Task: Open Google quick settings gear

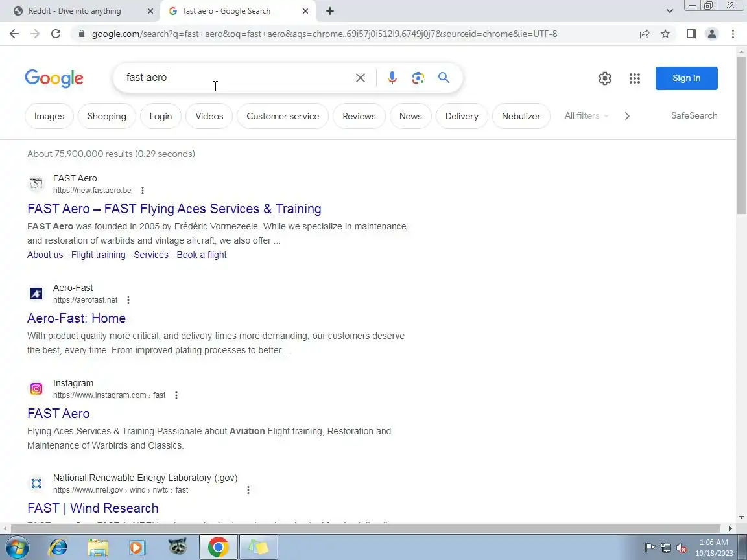Action: [604, 78]
